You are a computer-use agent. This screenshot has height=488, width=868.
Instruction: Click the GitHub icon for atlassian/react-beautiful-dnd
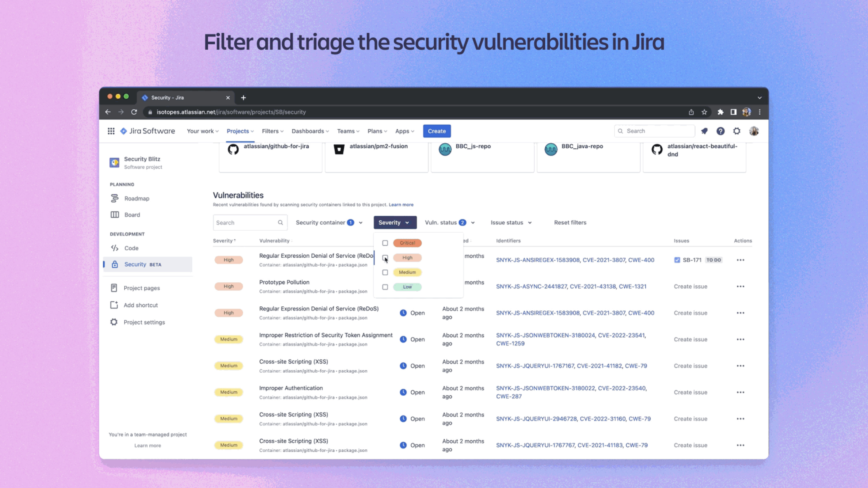click(657, 149)
